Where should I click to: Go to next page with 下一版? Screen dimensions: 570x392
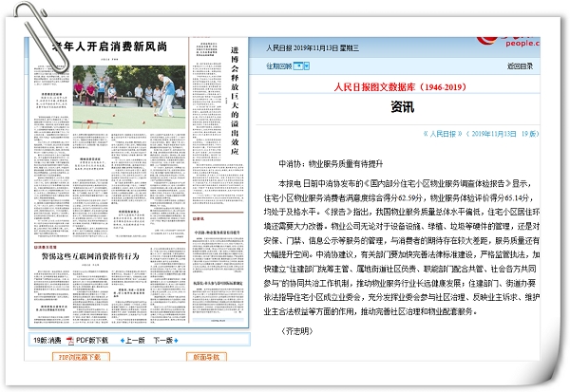tap(162, 341)
